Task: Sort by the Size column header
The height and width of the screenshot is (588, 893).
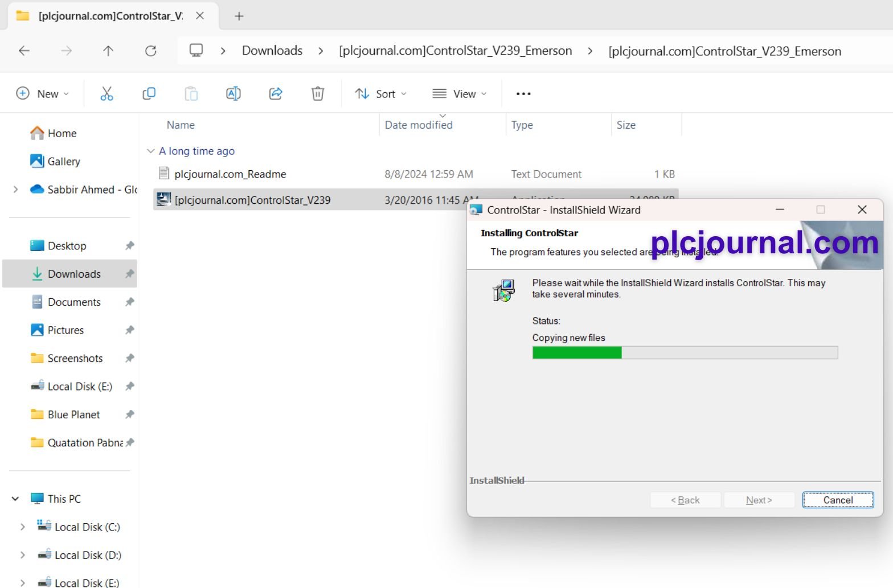Action: point(626,125)
